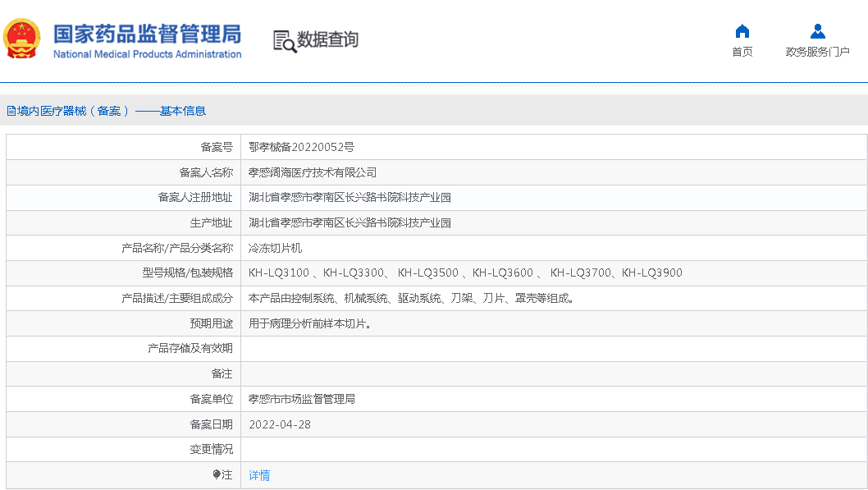Click the 国家药品监督管理局 site title
The height and width of the screenshot is (490, 868).
click(147, 34)
